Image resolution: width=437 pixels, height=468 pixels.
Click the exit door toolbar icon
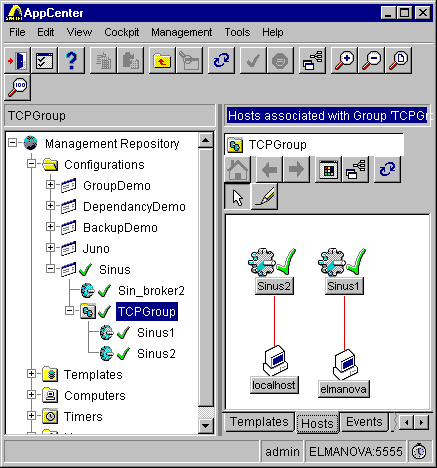tap(17, 60)
